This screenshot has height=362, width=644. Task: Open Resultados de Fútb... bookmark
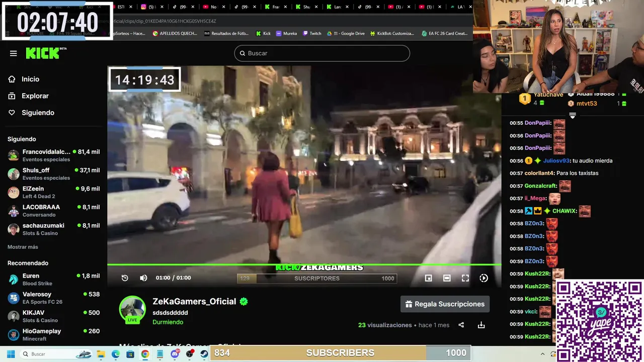click(226, 33)
